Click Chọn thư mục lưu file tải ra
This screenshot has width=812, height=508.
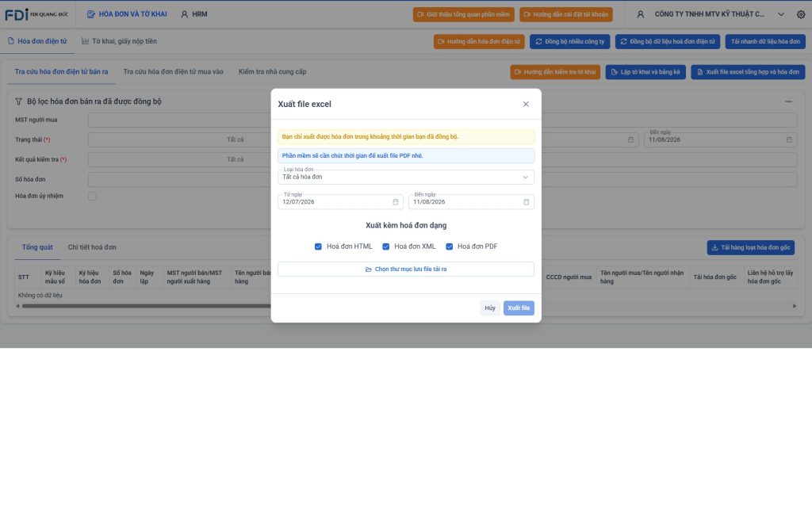click(406, 269)
